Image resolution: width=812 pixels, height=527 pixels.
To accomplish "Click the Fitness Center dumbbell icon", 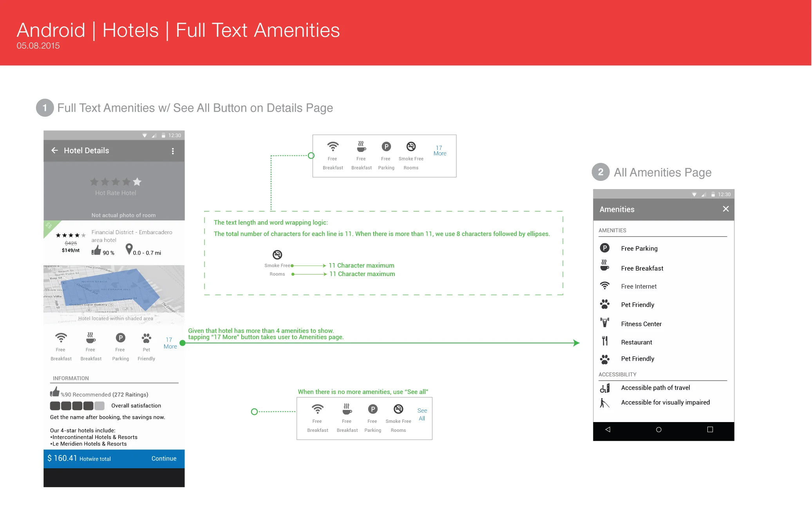I will 605,323.
